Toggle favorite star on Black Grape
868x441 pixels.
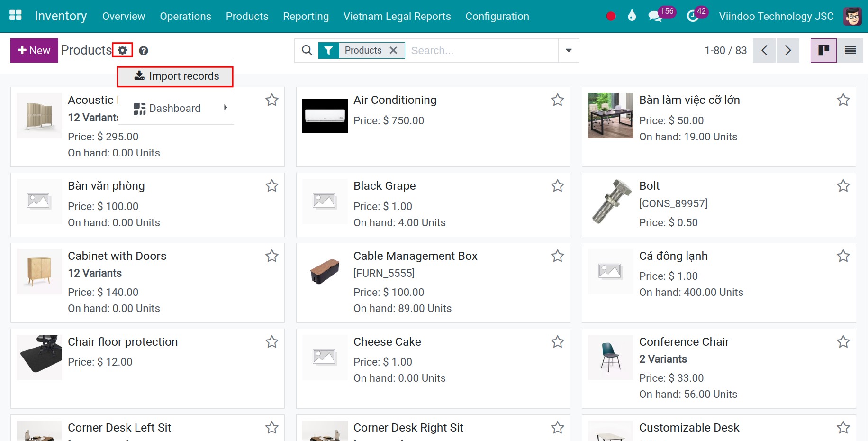click(558, 186)
